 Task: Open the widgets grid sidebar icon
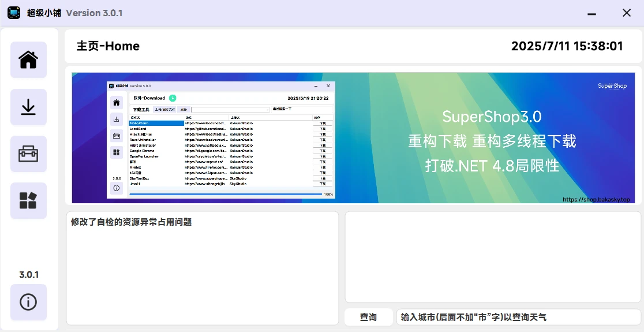28,200
